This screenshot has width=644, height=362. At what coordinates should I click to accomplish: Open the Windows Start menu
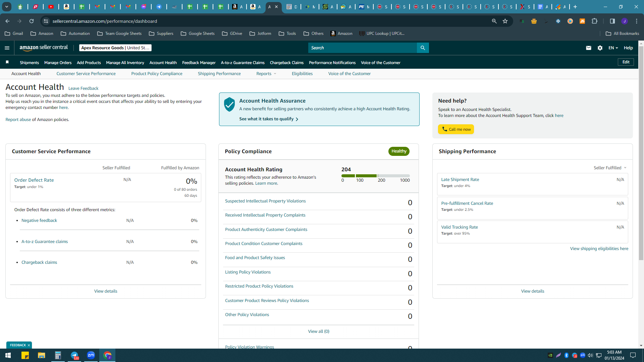click(8, 355)
